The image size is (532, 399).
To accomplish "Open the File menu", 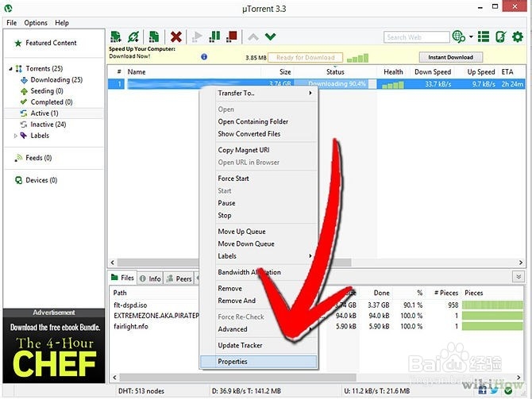I will coord(12,23).
